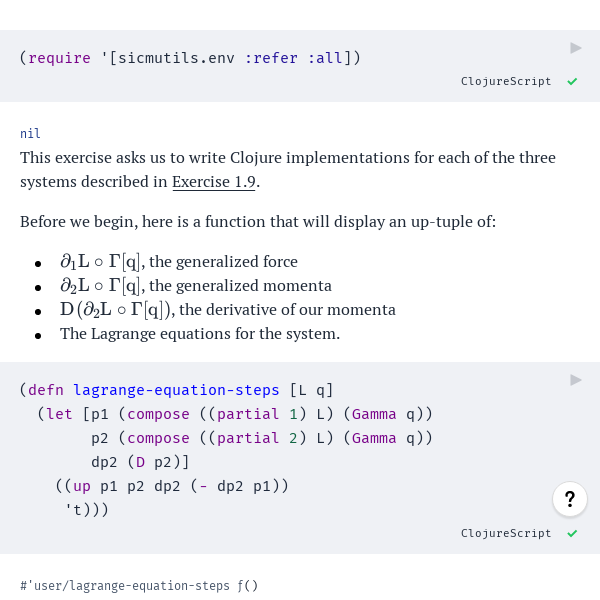Viewport: 600px width, 600px height.
Task: Click the nil output result
Action: click(x=30, y=134)
